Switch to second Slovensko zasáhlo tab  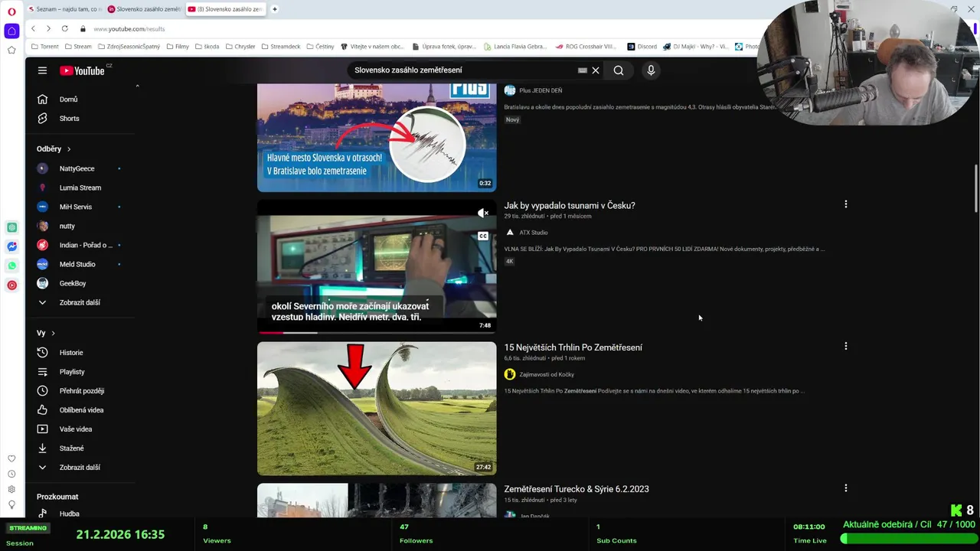[x=144, y=9]
